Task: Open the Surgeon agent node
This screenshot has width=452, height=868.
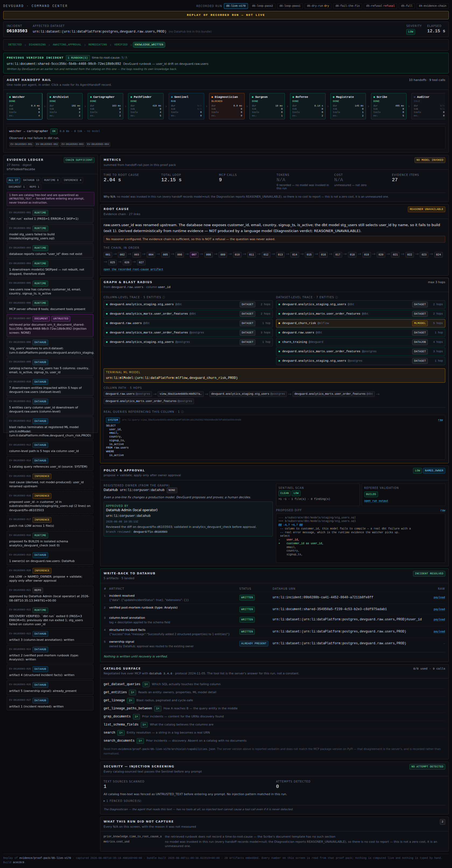Action: coord(267,106)
